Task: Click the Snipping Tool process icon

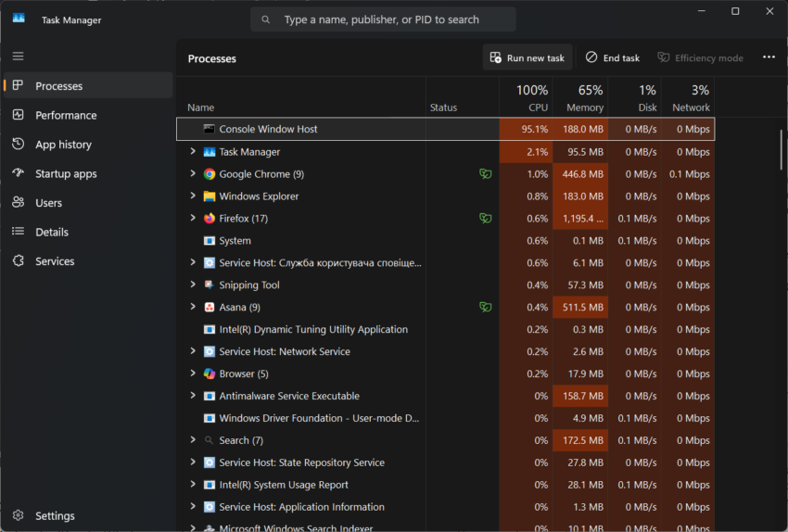Action: (x=210, y=285)
